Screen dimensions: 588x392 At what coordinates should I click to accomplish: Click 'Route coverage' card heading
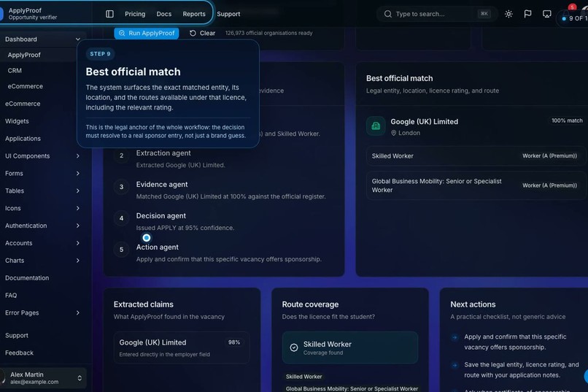310,304
